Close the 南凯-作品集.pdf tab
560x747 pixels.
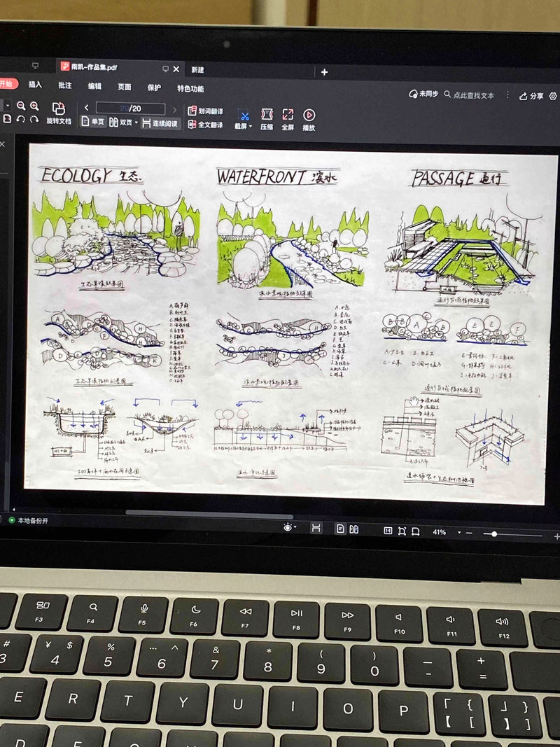click(176, 69)
